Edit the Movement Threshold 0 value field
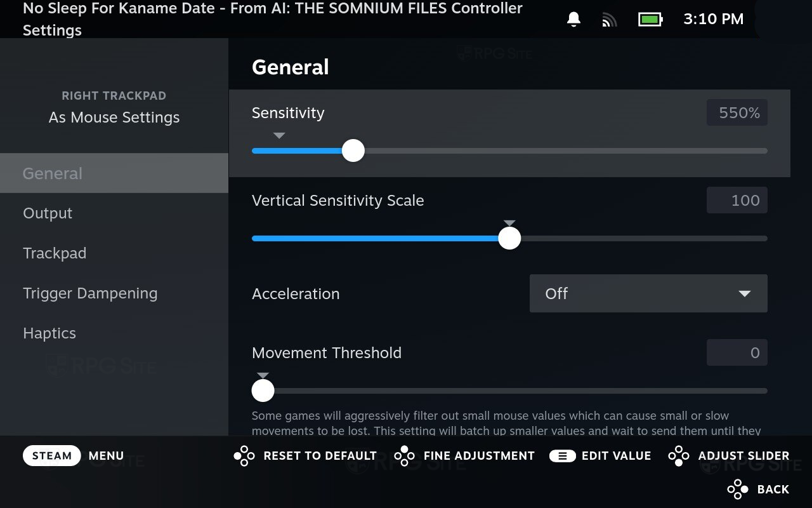The width and height of the screenshot is (812, 508). click(737, 353)
